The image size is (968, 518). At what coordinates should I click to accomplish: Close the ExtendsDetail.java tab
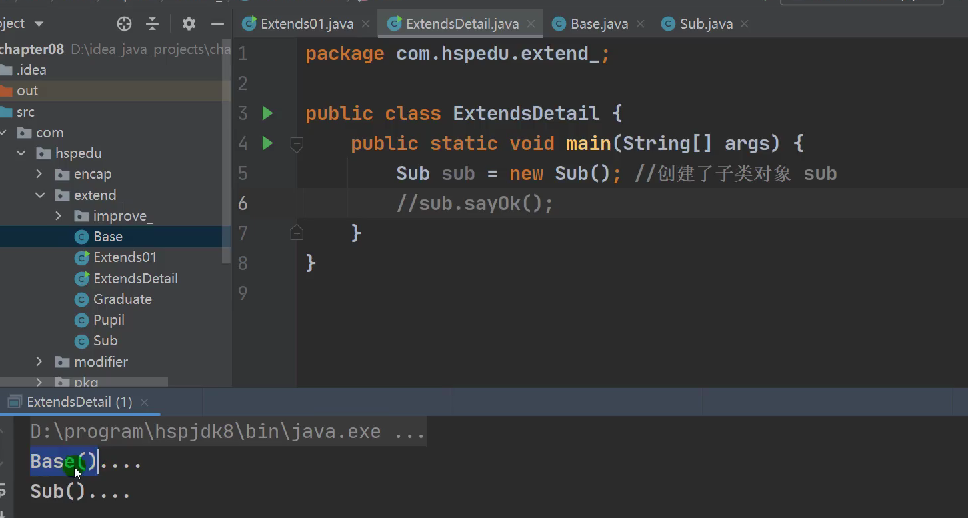click(x=531, y=24)
